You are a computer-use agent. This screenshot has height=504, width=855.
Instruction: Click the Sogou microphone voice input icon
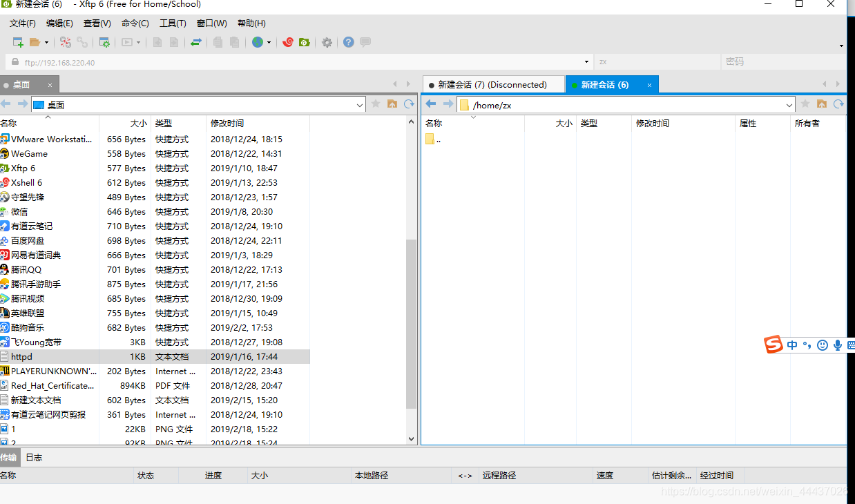pos(838,345)
